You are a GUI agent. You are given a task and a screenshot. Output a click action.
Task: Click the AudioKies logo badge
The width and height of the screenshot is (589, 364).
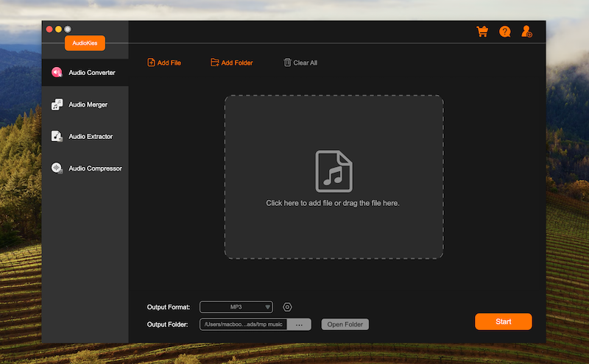coord(85,43)
